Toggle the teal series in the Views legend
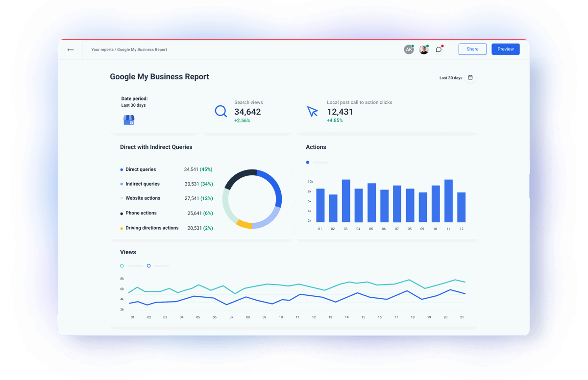This screenshot has height=380, width=588. 122,265
